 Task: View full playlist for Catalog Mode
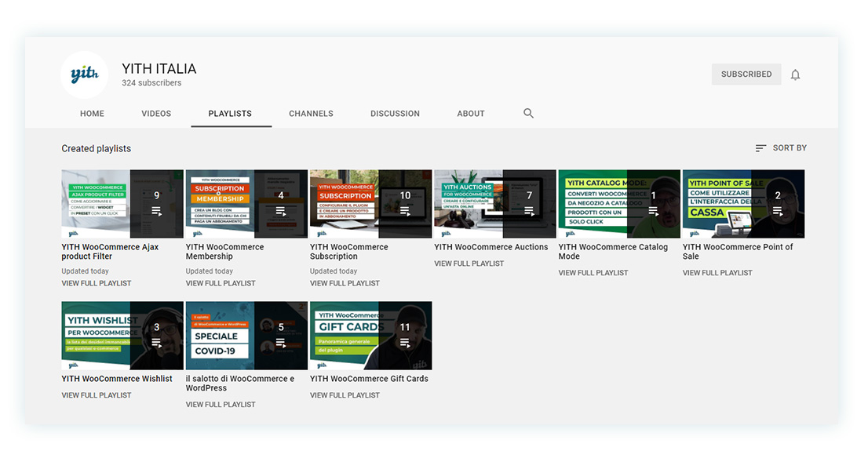click(593, 273)
